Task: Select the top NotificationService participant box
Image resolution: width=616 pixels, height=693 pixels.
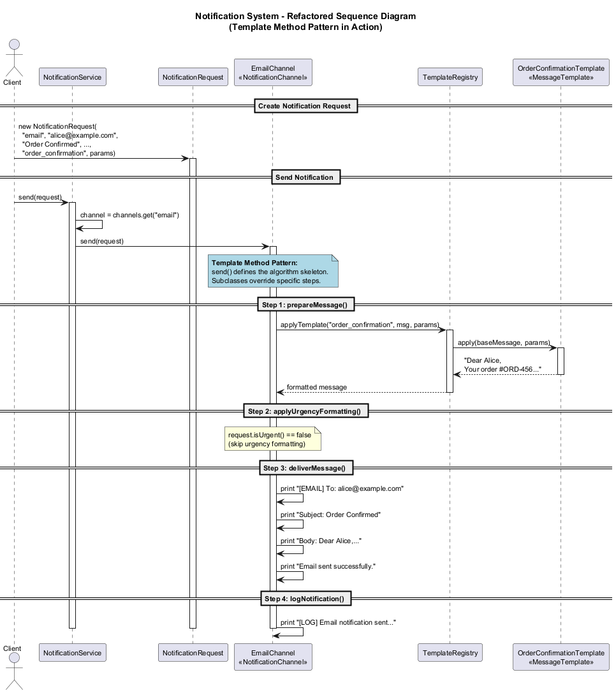Action: (x=72, y=78)
